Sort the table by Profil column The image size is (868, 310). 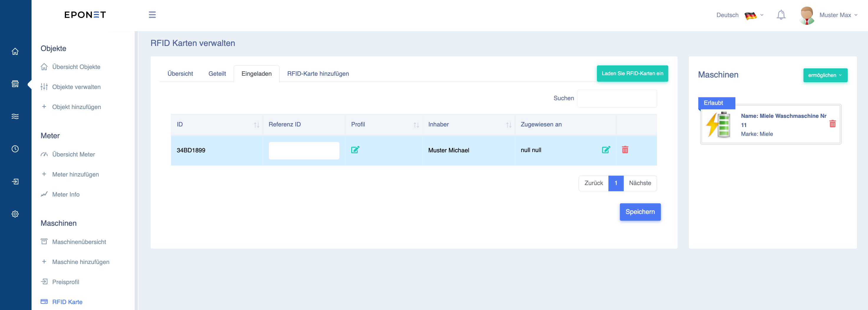pyautogui.click(x=416, y=125)
